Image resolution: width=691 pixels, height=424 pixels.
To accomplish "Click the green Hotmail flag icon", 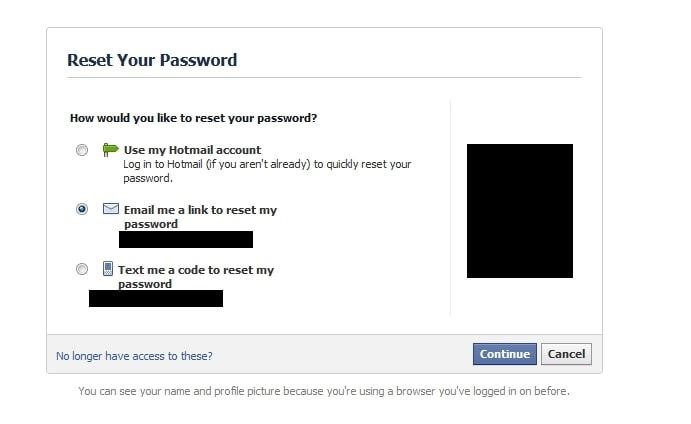I will 110,150.
